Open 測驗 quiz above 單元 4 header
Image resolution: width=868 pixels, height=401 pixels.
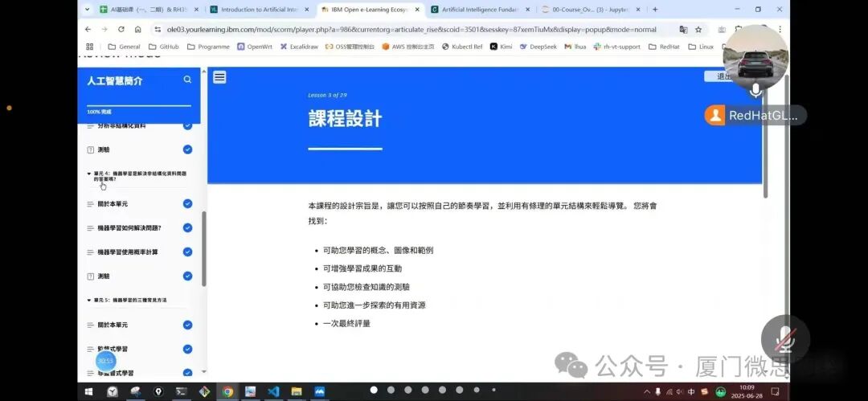pos(104,149)
